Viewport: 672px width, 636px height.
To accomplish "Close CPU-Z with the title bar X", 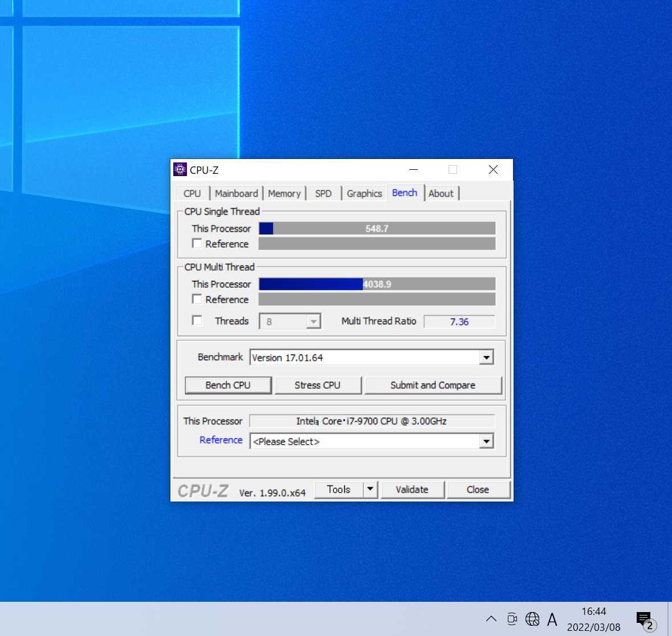I will (493, 170).
